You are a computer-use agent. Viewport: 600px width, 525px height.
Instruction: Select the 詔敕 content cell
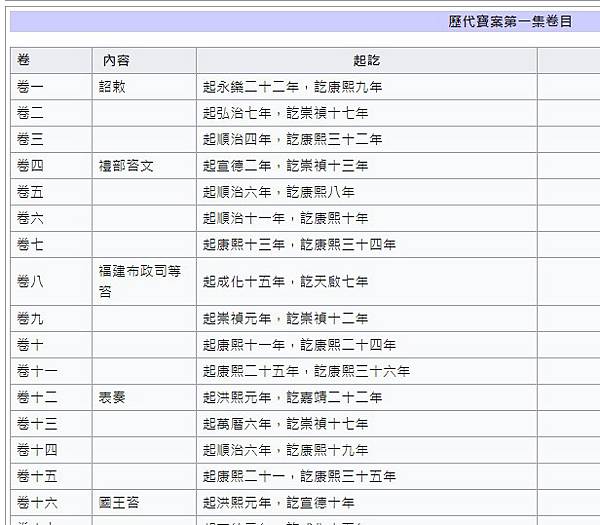[144, 87]
